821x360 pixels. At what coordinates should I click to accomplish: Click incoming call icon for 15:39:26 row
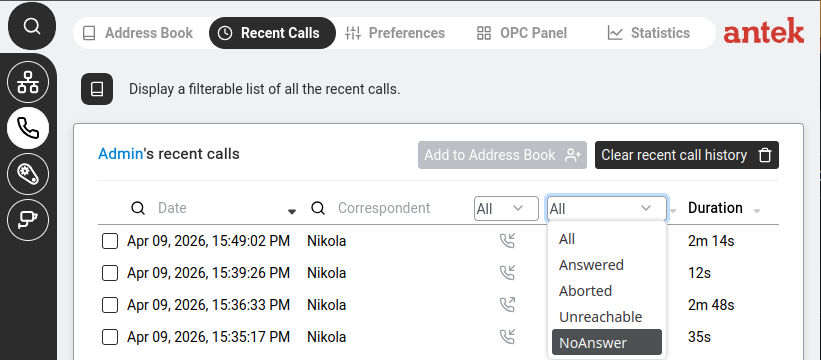tap(507, 273)
